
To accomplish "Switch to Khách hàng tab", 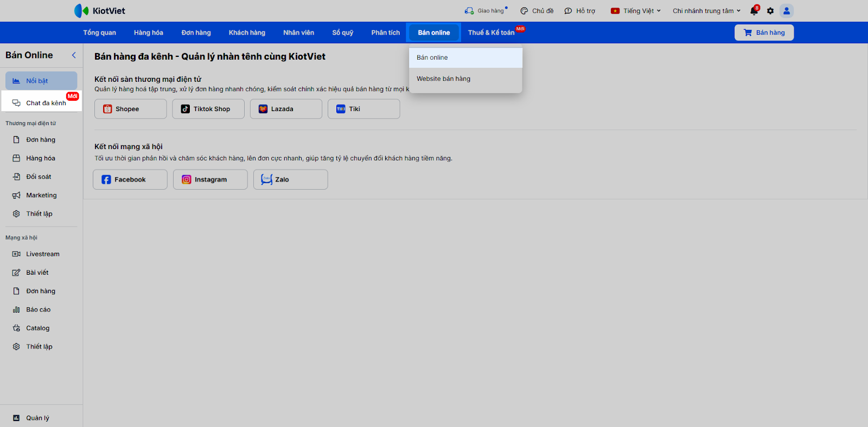I will point(247,33).
